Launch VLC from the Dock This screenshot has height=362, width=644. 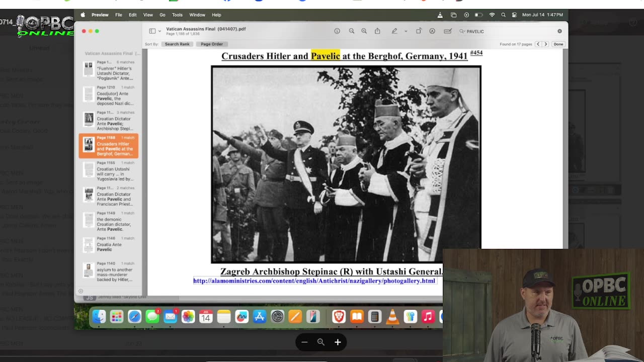click(392, 316)
